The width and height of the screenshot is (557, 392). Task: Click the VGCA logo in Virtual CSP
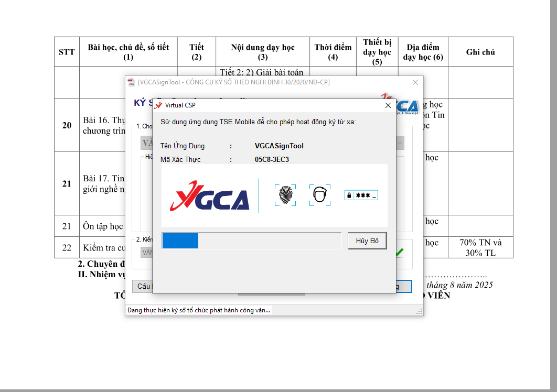210,195
